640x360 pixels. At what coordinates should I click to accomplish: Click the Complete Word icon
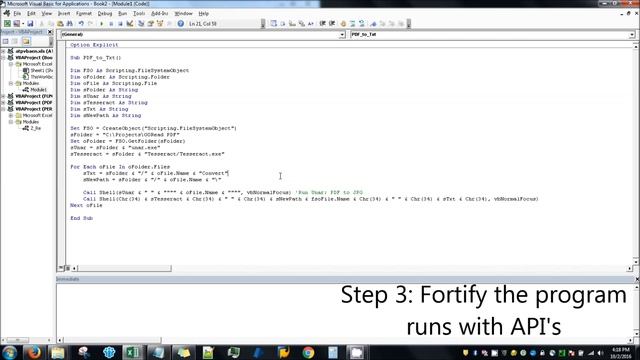311,24
